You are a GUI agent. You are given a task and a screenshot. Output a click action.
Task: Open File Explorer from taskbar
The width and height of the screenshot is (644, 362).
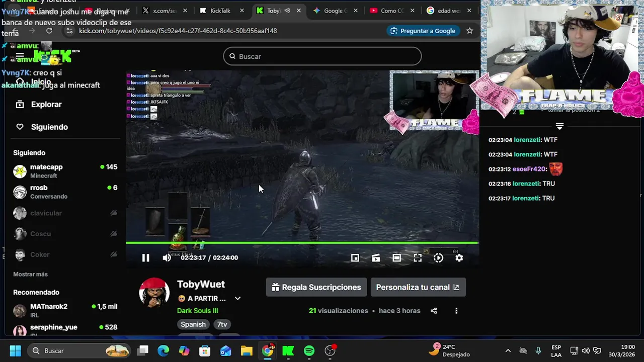[x=246, y=350]
